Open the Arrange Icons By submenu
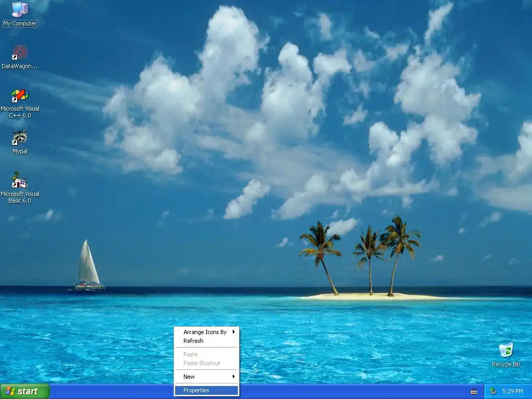532x399 pixels. (x=206, y=332)
